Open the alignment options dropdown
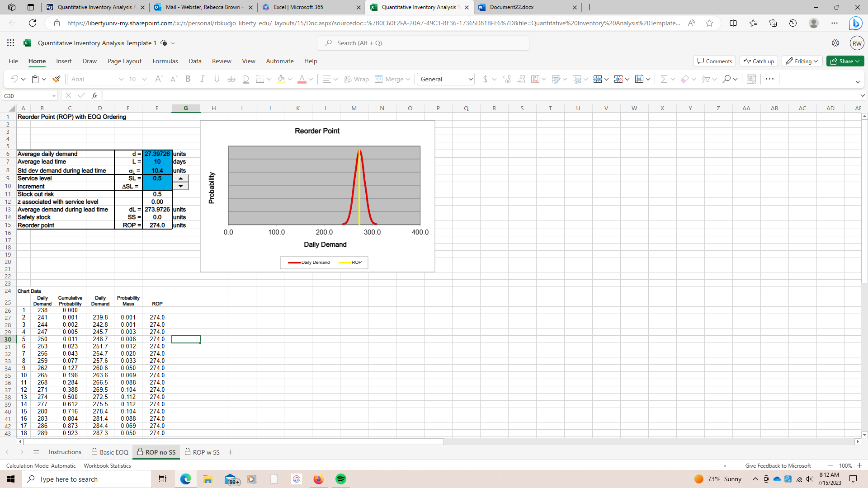The height and width of the screenshot is (488, 868). 335,79
